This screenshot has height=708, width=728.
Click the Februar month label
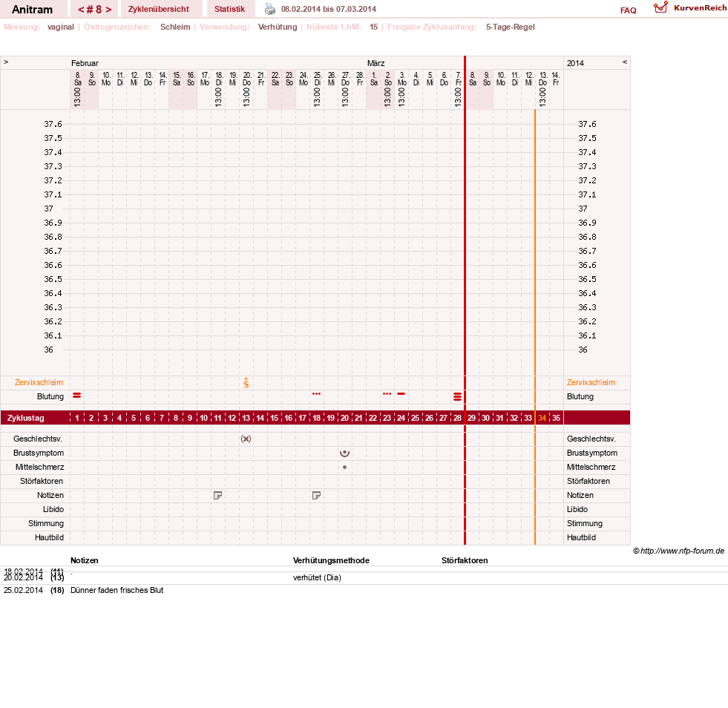(85, 63)
